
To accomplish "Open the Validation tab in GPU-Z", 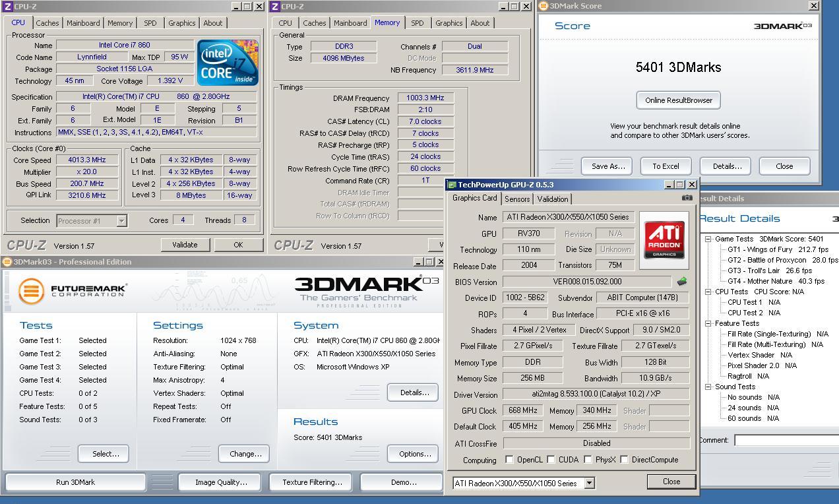I will (553, 199).
